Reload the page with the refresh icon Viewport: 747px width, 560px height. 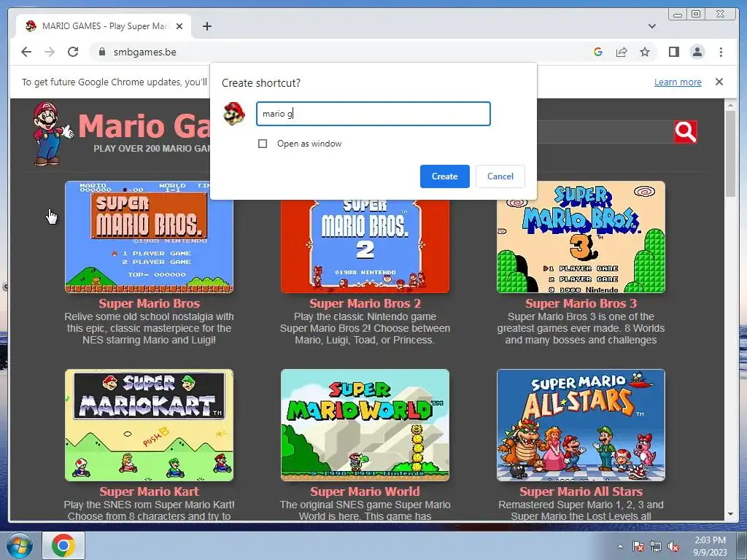[x=73, y=52]
